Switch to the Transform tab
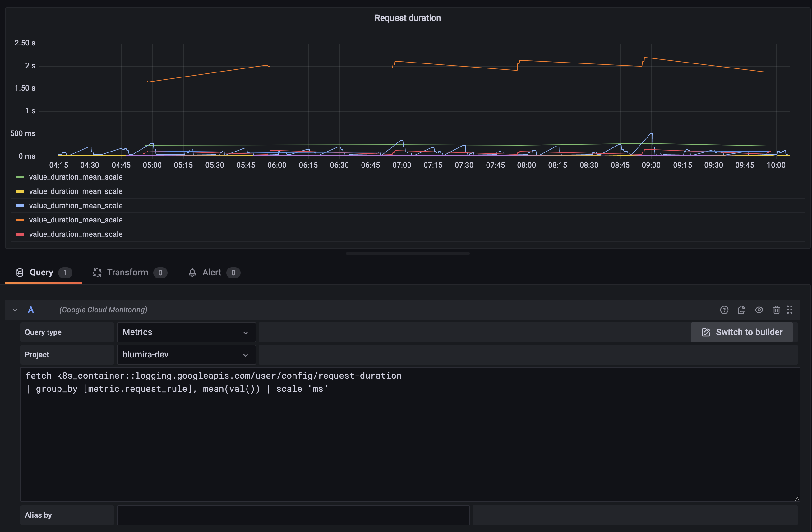 [127, 272]
